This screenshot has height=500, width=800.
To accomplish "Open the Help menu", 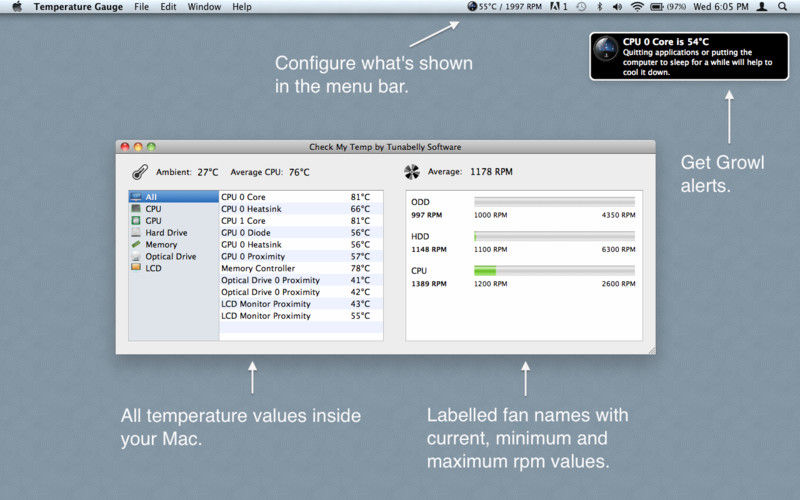I will (242, 7).
